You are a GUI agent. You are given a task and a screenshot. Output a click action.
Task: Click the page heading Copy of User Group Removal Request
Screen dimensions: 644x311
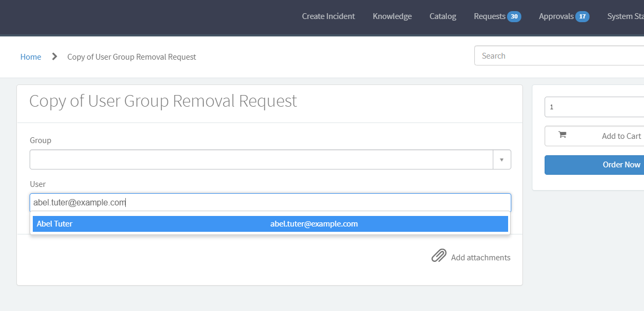click(x=163, y=101)
